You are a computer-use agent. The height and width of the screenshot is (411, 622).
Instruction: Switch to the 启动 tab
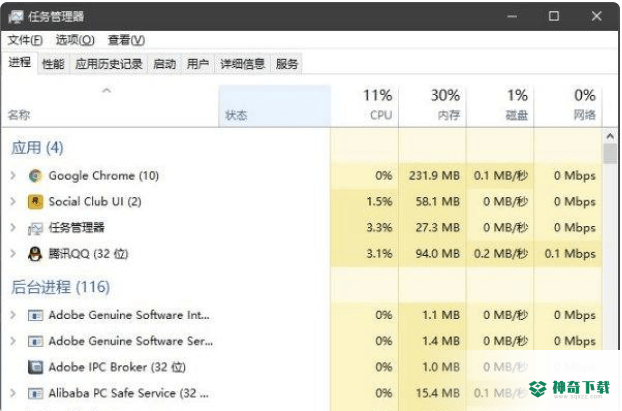(x=165, y=64)
